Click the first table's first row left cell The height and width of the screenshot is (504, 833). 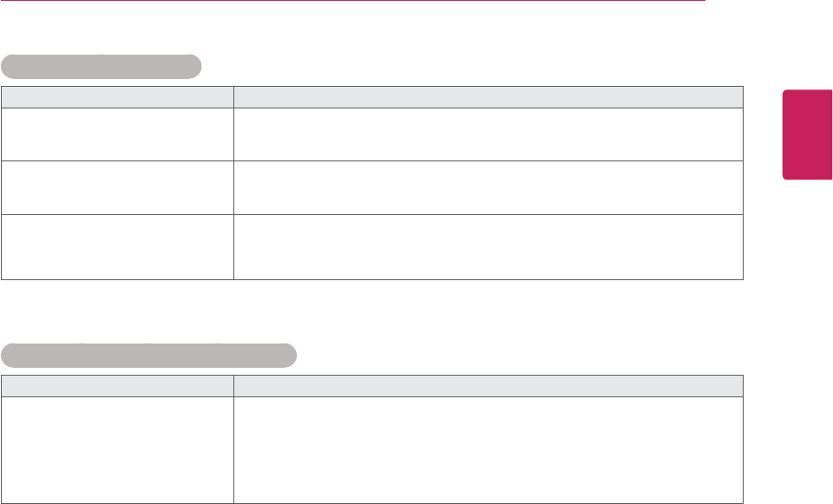117,134
